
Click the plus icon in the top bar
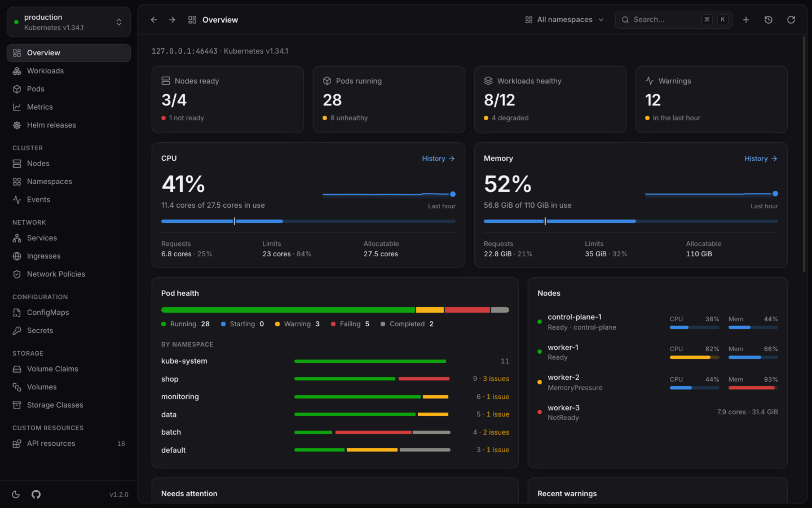point(746,20)
